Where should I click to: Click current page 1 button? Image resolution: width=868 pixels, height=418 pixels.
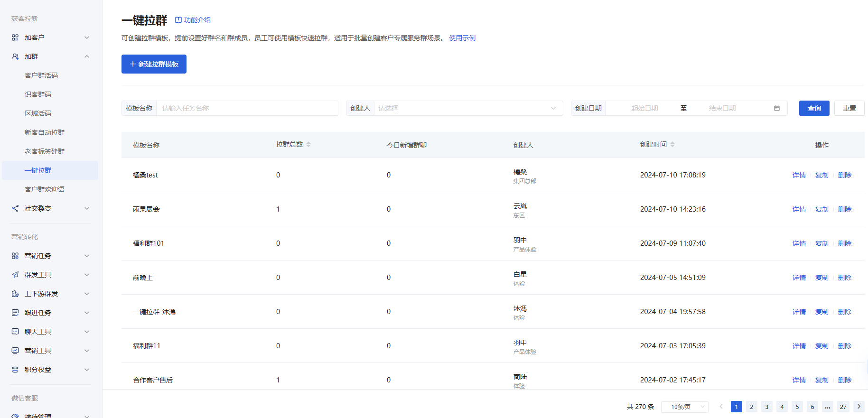737,407
